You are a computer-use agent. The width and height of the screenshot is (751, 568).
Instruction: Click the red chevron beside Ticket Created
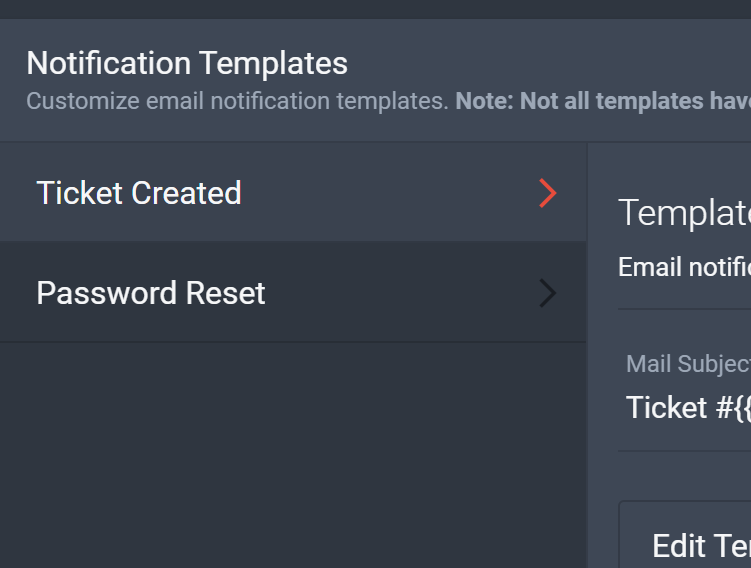548,193
